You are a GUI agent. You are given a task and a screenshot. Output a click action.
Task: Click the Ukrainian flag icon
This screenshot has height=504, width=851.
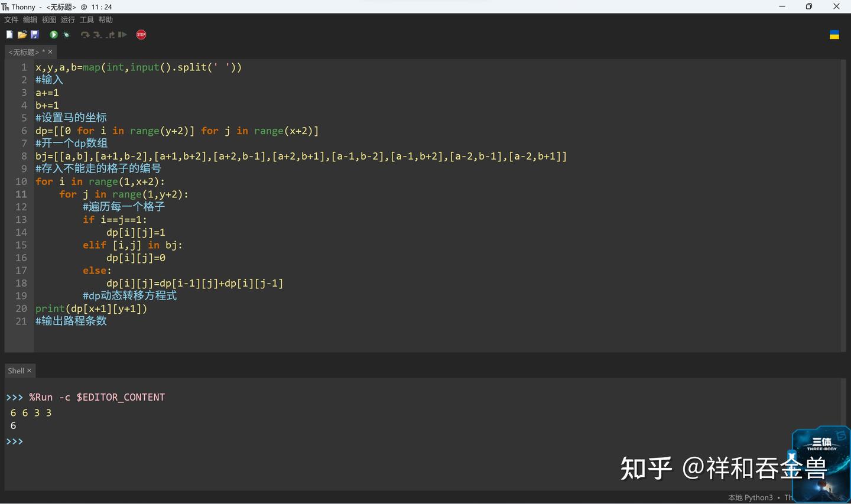pos(834,35)
